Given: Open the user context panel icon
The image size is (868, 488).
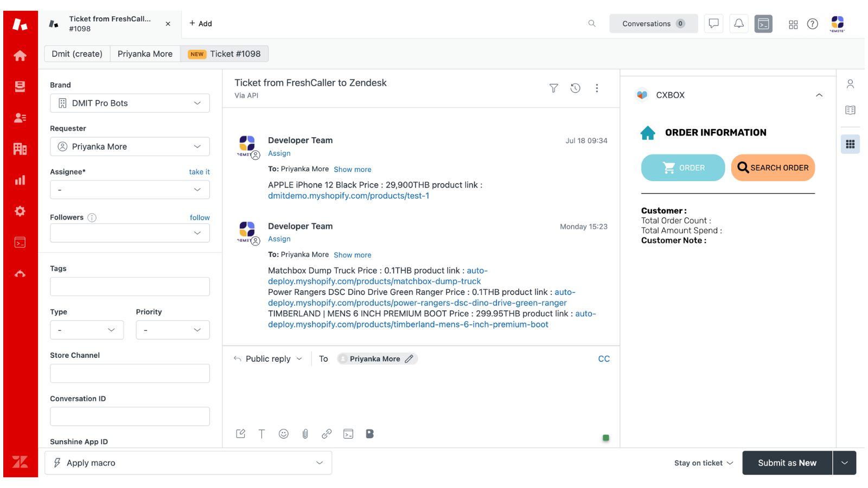Looking at the screenshot, I should point(850,84).
